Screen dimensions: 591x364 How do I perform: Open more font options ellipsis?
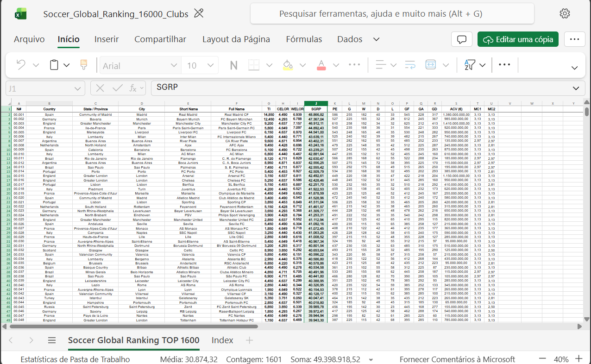[354, 65]
